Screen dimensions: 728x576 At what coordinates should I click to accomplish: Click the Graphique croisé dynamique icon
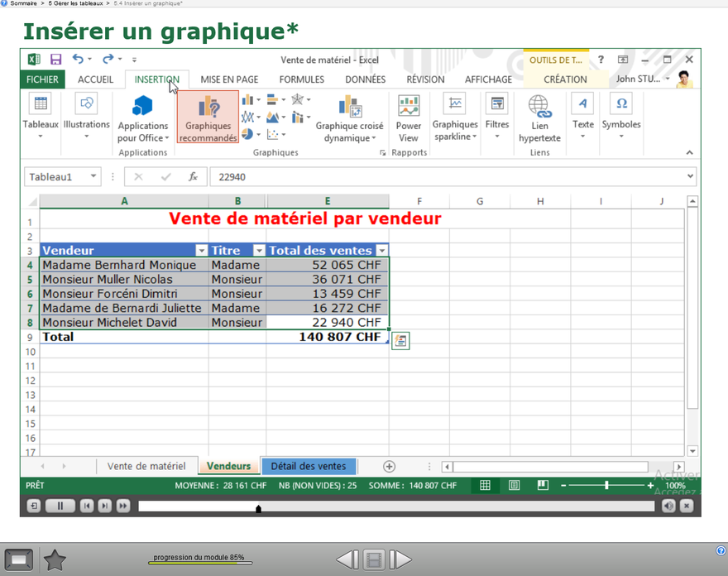pos(350,106)
